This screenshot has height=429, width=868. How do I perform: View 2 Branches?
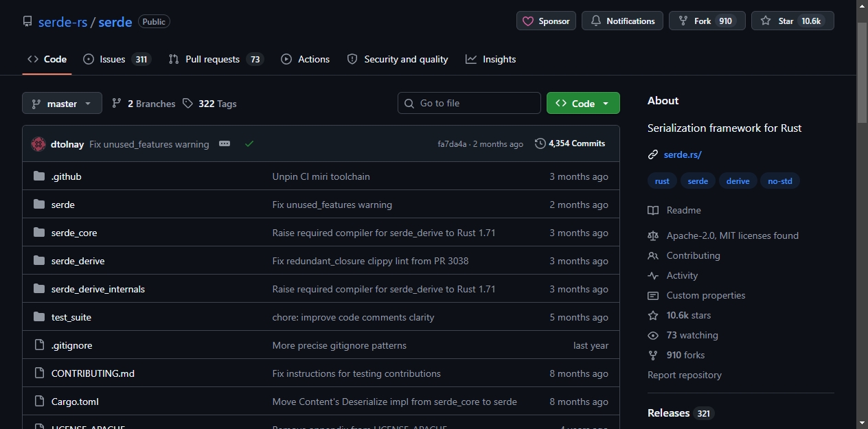(x=144, y=104)
